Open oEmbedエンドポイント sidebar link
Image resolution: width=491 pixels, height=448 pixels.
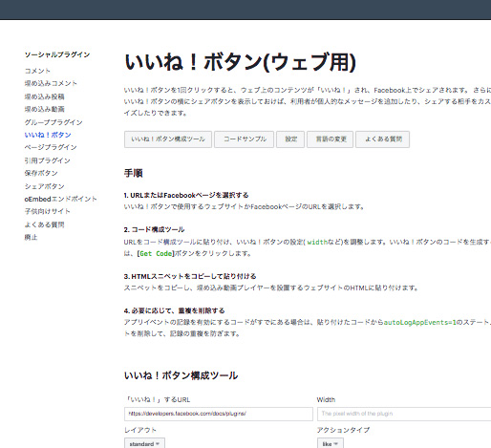click(x=60, y=199)
